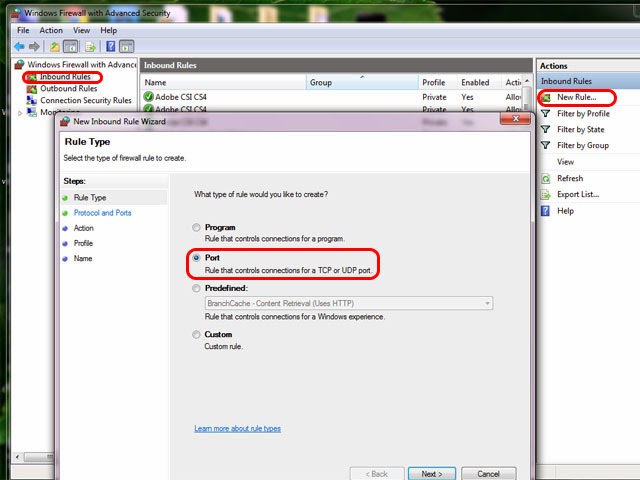The image size is (640, 480).
Task: Select Outbound Rules in console tree
Action: tap(69, 89)
